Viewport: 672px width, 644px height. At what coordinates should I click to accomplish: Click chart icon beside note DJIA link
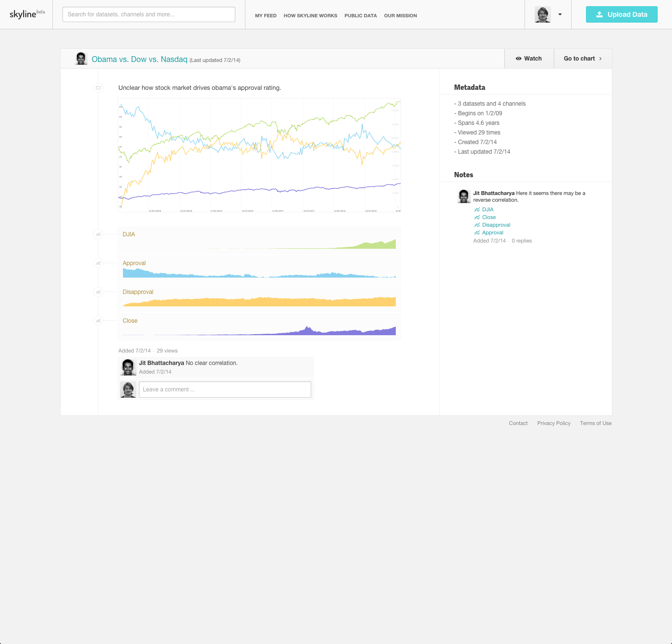click(x=477, y=209)
